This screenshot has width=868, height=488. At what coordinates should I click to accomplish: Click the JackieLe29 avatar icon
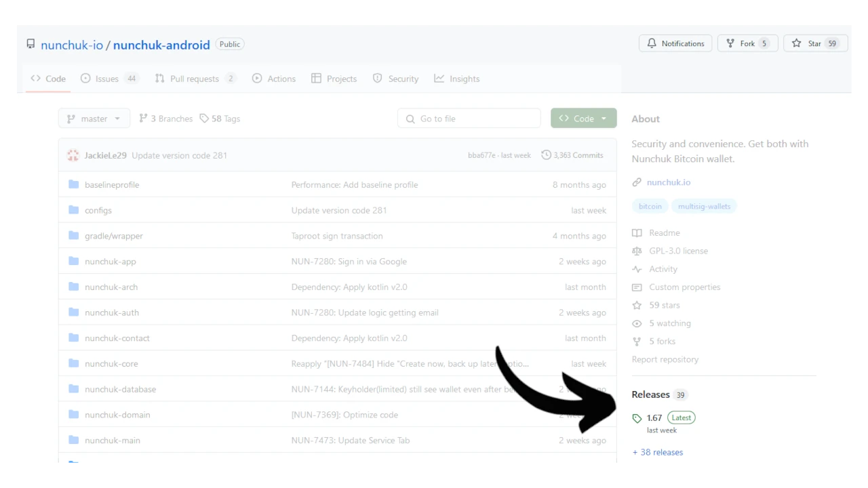pyautogui.click(x=73, y=155)
